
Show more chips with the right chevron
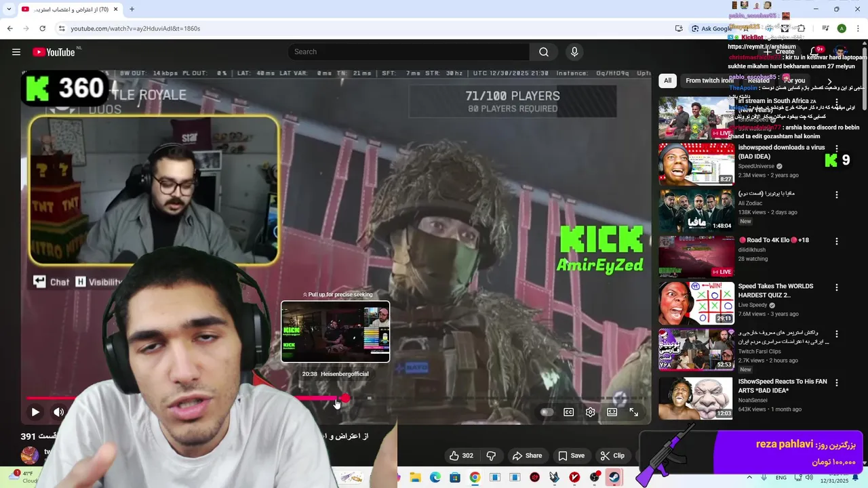(829, 81)
